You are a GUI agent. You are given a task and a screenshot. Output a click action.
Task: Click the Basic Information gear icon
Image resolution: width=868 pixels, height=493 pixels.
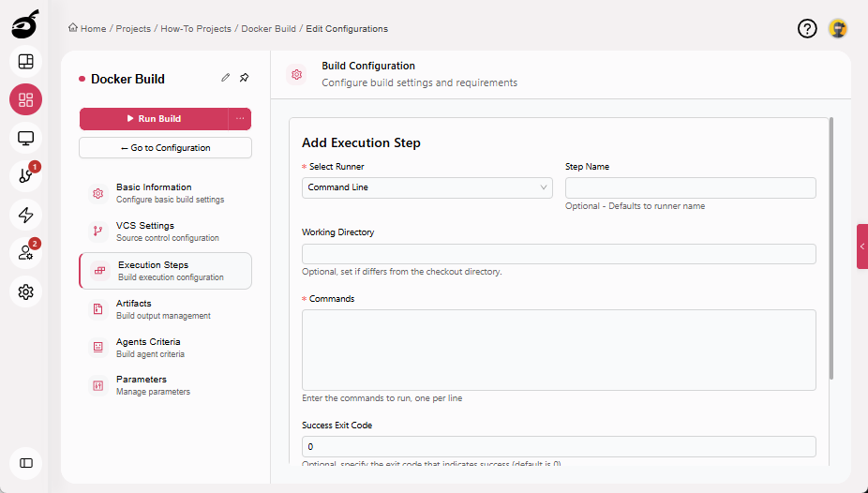[x=98, y=193]
